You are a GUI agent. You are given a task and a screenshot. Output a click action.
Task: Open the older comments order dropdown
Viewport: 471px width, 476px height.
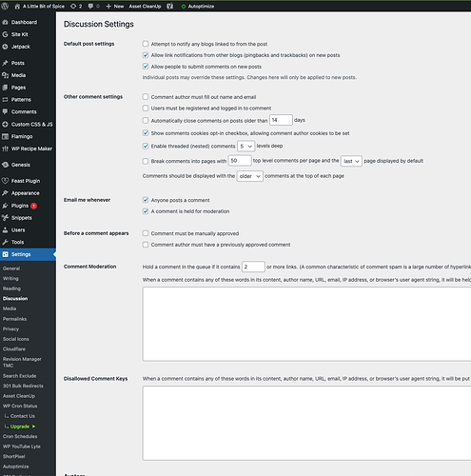coord(249,176)
